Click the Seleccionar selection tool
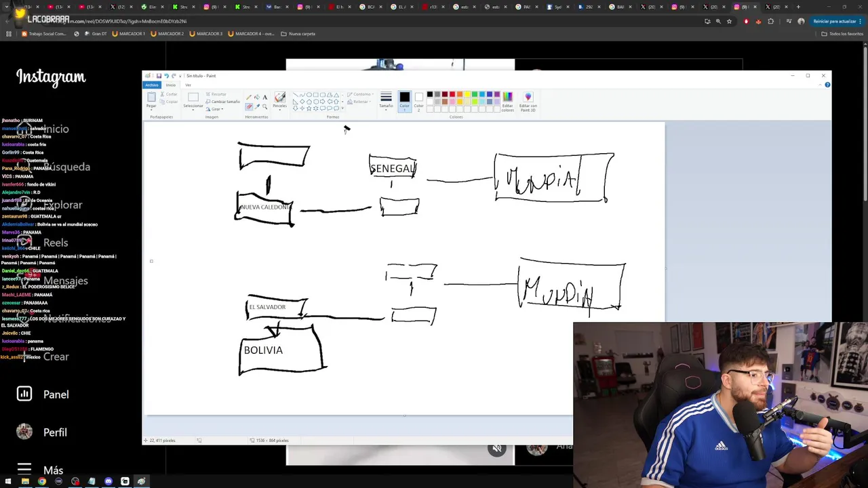868x488 pixels. (x=193, y=101)
